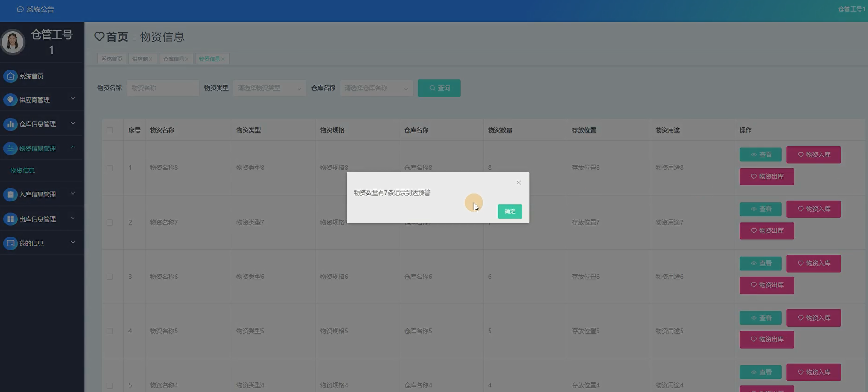Click the 仓管工号1 user label top right
Image resolution: width=868 pixels, height=392 pixels.
tap(852, 9)
